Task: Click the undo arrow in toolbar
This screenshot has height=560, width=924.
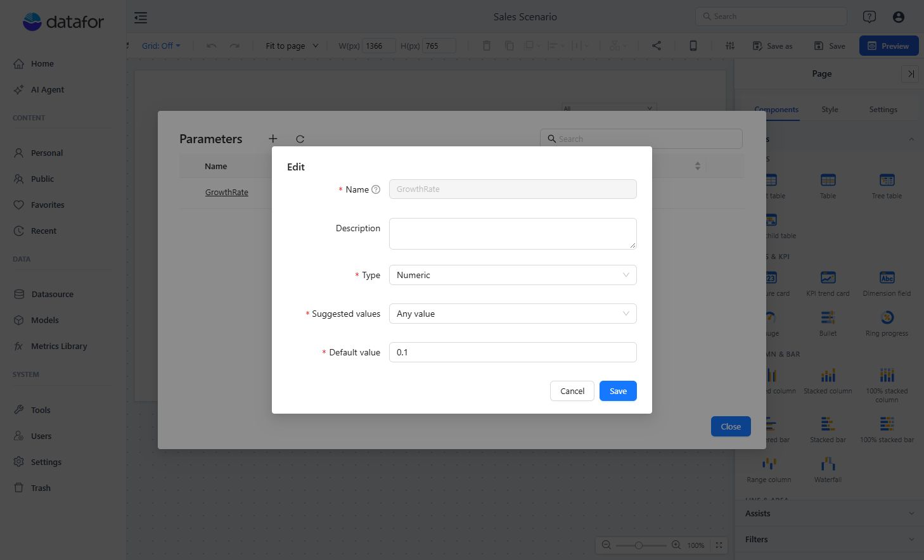Action: click(212, 46)
